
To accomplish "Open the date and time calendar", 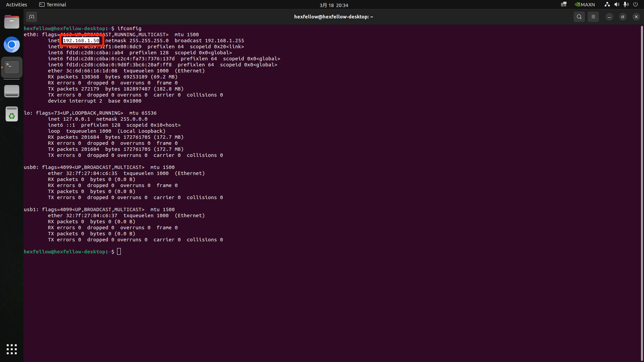I will point(333,5).
